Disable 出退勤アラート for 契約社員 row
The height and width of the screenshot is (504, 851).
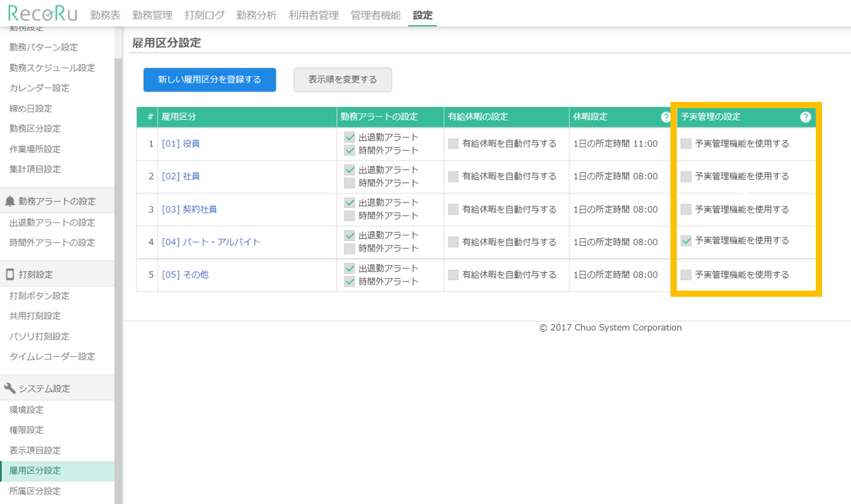pos(349,203)
